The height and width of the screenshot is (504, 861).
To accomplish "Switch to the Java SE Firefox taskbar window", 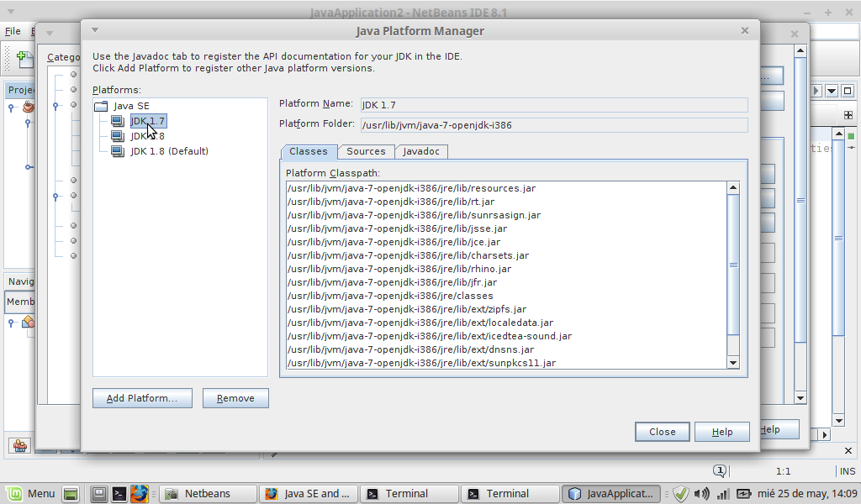I will (x=309, y=494).
